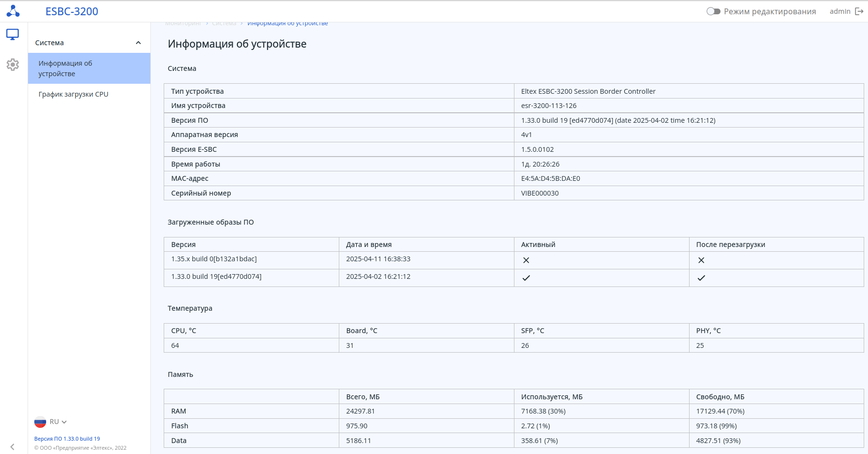Screen dimensions: 868x454
Task: Select the Информация об устройстве menu item
Action: coord(65,69)
